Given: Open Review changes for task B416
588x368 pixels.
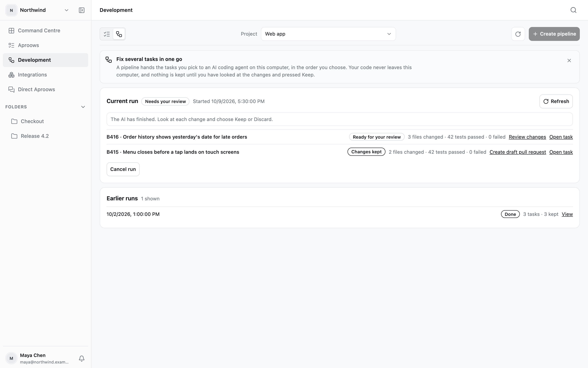Looking at the screenshot, I should pyautogui.click(x=527, y=137).
